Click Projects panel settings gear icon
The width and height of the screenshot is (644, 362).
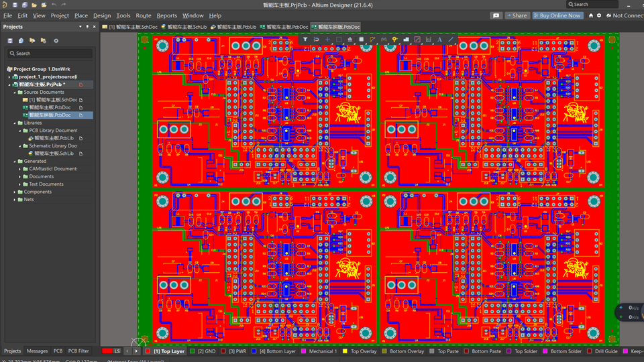point(56,41)
